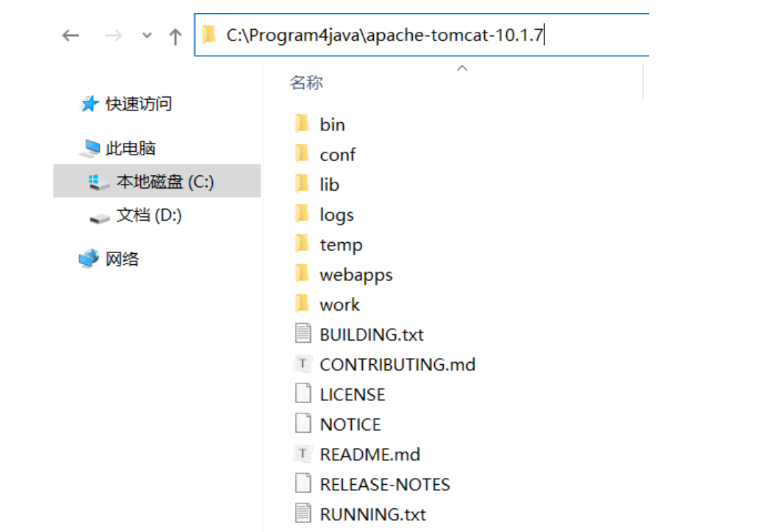Select the conf folder icon
Viewport: 781px width, 532px height.
click(x=302, y=153)
